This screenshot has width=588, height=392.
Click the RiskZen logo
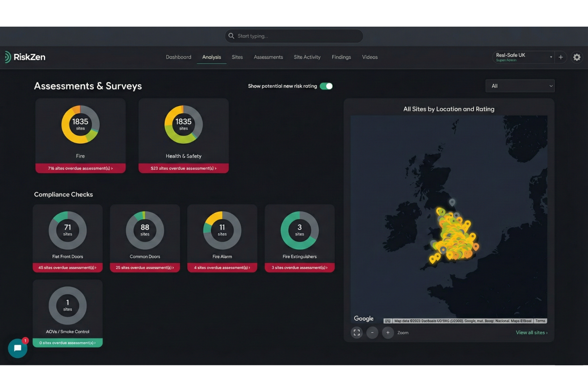click(25, 57)
